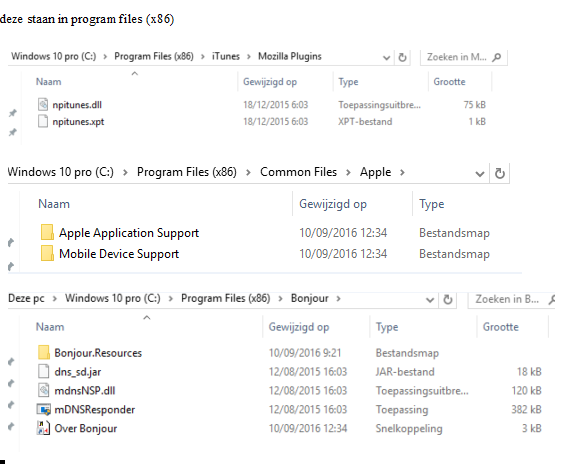576x464 pixels.
Task: Expand address history dropdown in Apple folder bar
Action: 479,174
